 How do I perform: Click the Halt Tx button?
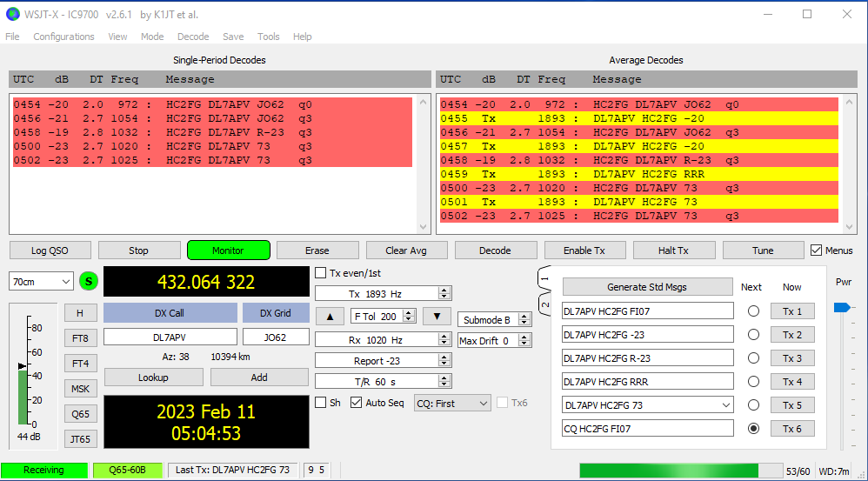click(x=674, y=251)
